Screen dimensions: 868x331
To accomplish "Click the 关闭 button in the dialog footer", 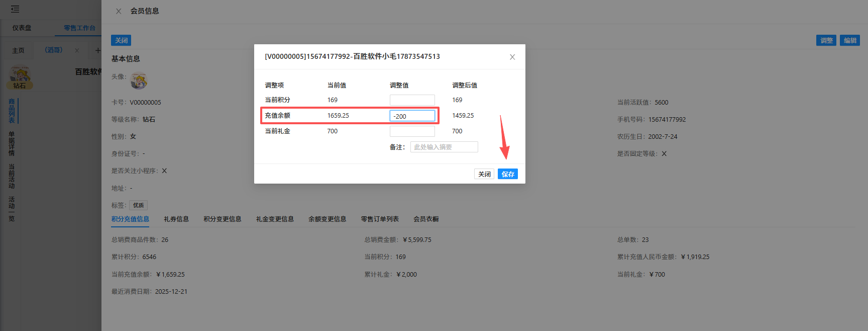I will [484, 174].
